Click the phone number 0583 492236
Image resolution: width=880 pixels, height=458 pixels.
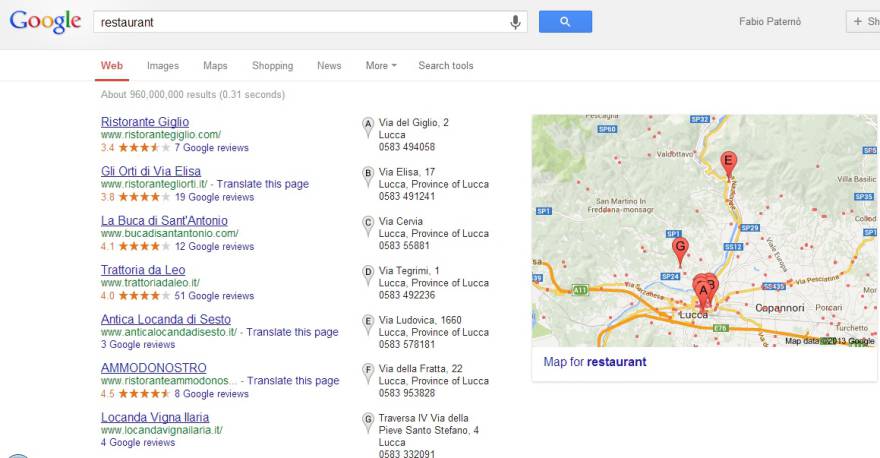pos(407,295)
